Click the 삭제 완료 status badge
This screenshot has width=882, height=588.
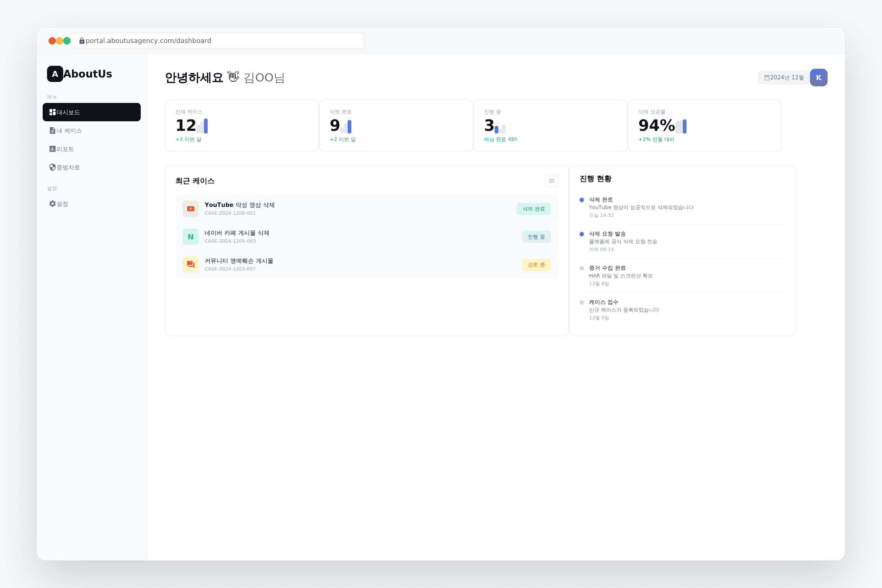pyautogui.click(x=533, y=209)
